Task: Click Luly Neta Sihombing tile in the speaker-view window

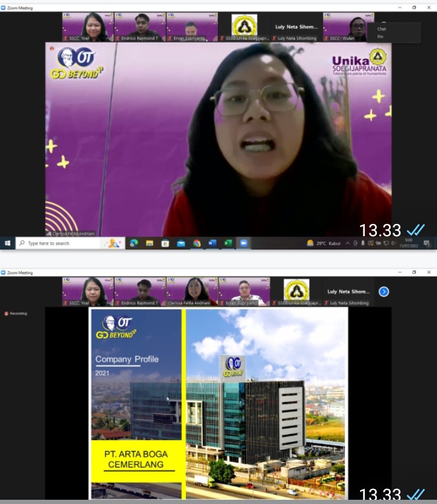Action: 296,27
